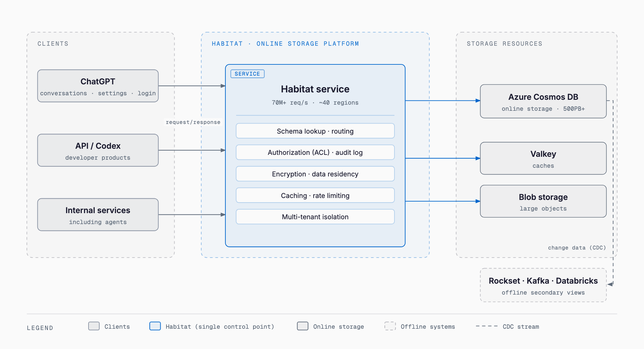Click the "including agents" subtitle
The height and width of the screenshot is (349, 644).
point(98,222)
